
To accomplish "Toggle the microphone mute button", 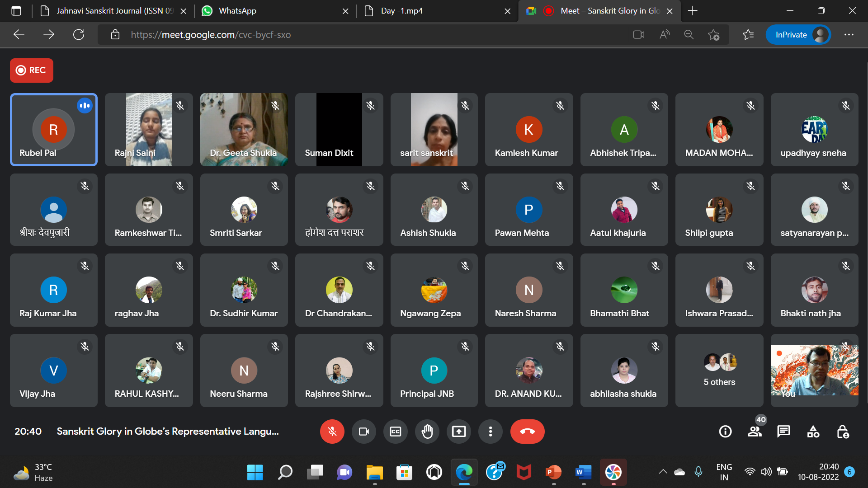I will (x=332, y=432).
